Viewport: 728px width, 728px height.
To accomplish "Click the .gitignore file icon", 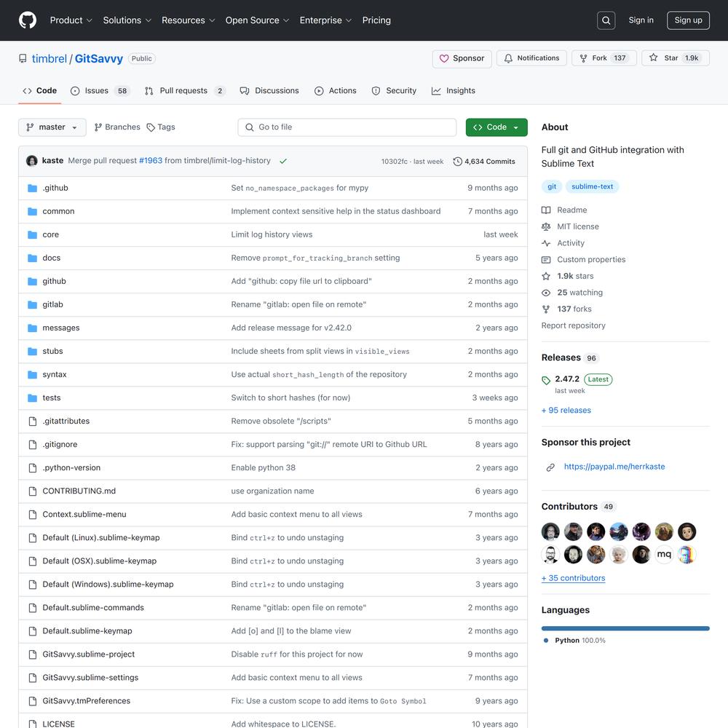I will [33, 445].
